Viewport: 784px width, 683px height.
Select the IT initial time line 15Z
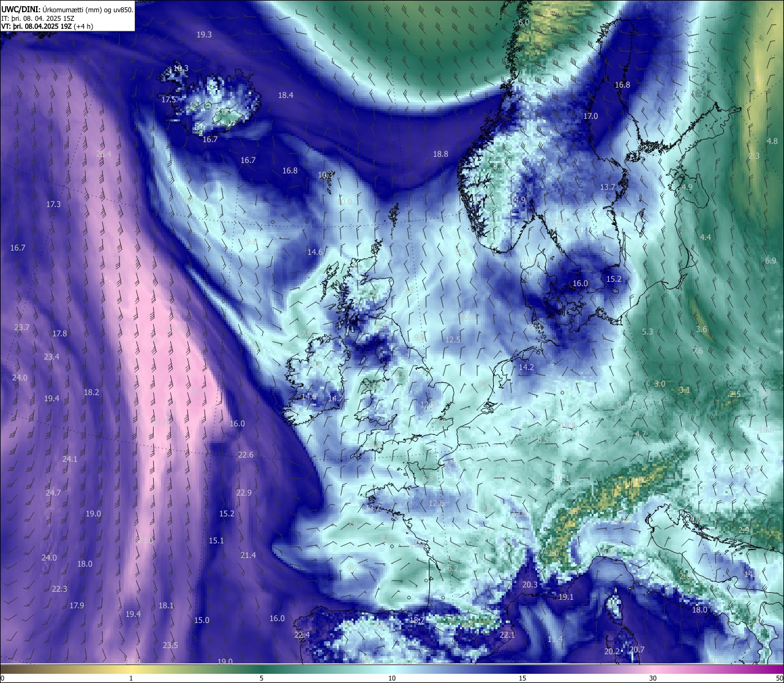(37, 18)
